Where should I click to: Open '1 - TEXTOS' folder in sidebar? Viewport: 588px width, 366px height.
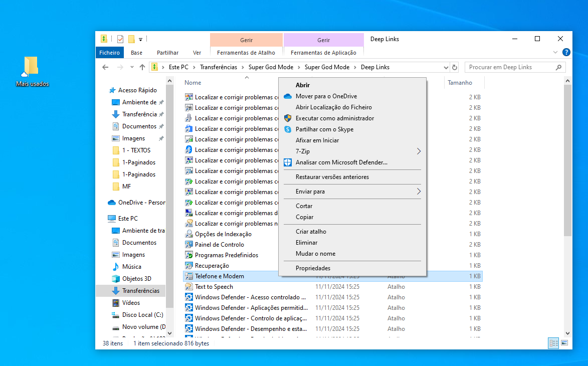136,150
